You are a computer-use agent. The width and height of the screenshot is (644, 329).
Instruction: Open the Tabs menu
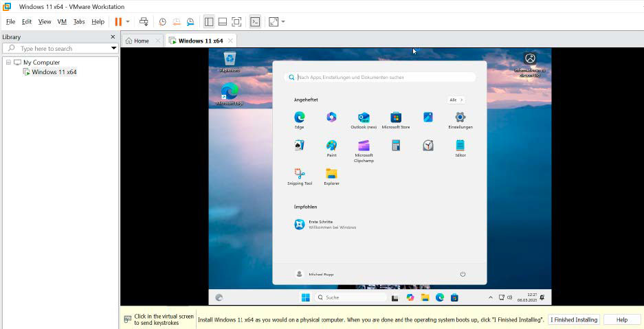[79, 22]
